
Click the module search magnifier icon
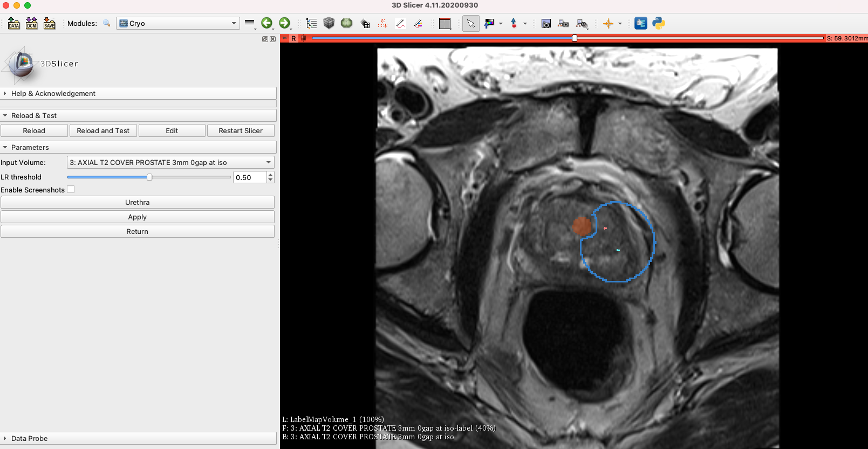pos(107,23)
